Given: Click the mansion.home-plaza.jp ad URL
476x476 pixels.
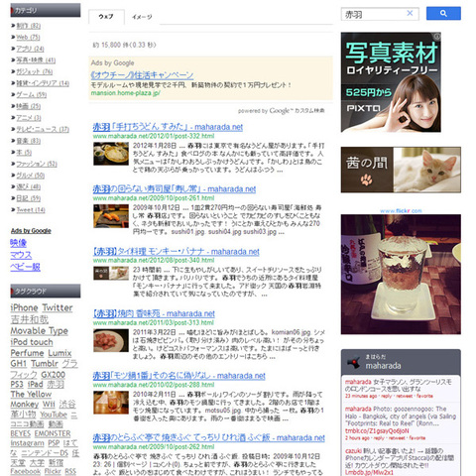Looking at the screenshot, I should pyautogui.click(x=126, y=93).
